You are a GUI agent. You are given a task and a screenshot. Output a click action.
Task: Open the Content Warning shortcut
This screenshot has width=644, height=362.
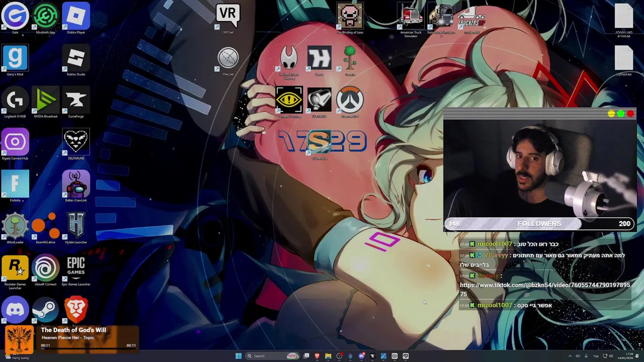coord(289,102)
